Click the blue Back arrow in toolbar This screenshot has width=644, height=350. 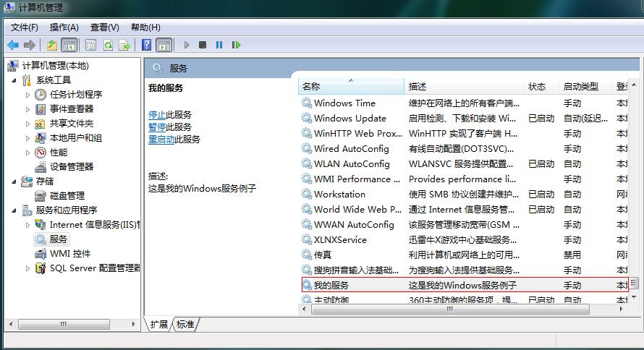point(12,45)
